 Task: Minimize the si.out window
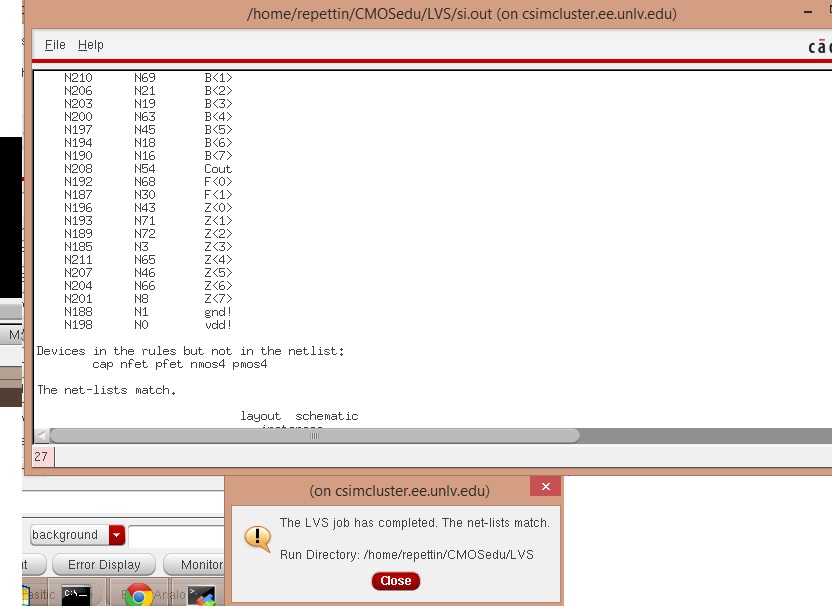(x=808, y=13)
